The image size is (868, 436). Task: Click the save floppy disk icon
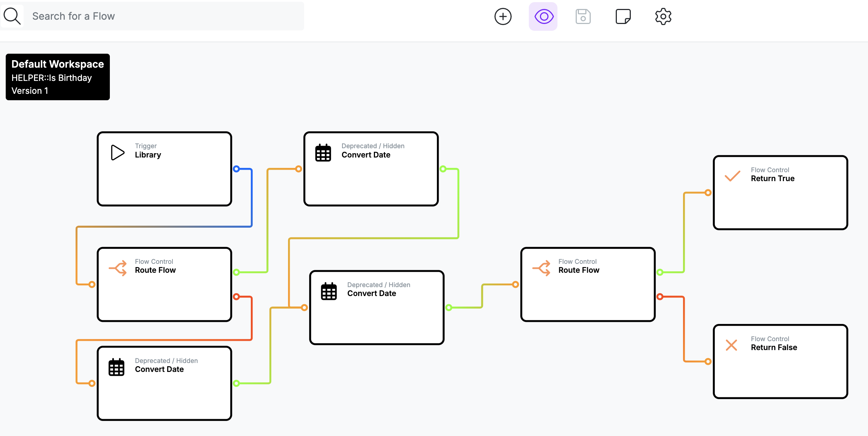(x=583, y=16)
